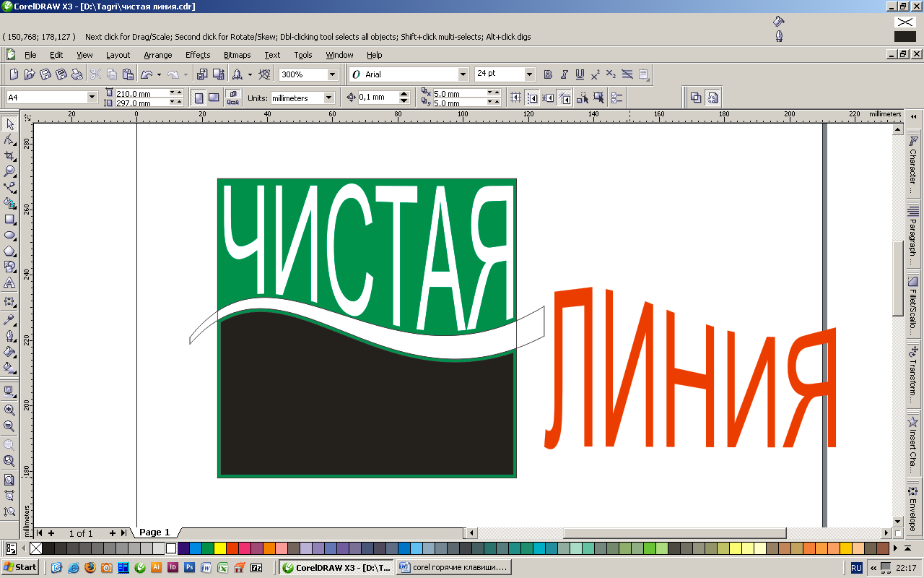Open the Envelope docker tab

913,508
